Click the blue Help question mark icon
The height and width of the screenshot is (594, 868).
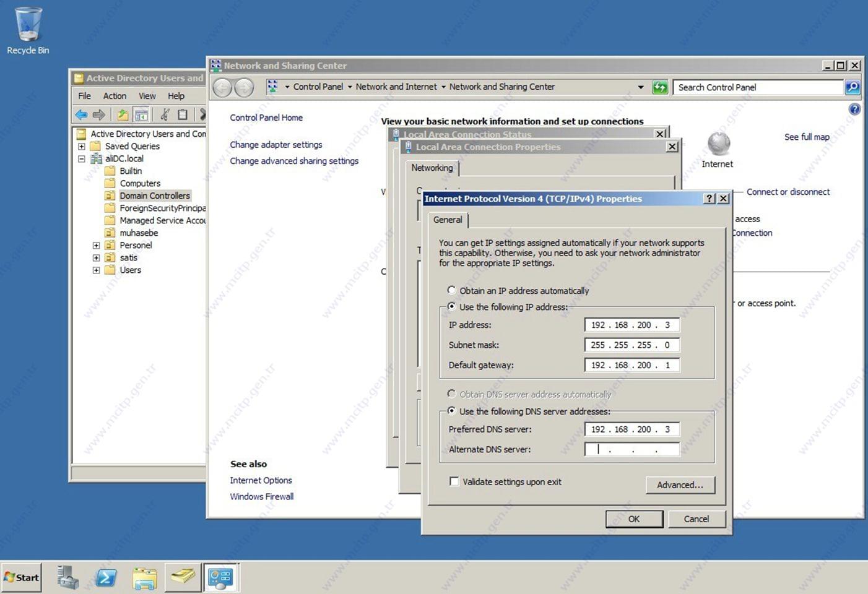point(854,109)
